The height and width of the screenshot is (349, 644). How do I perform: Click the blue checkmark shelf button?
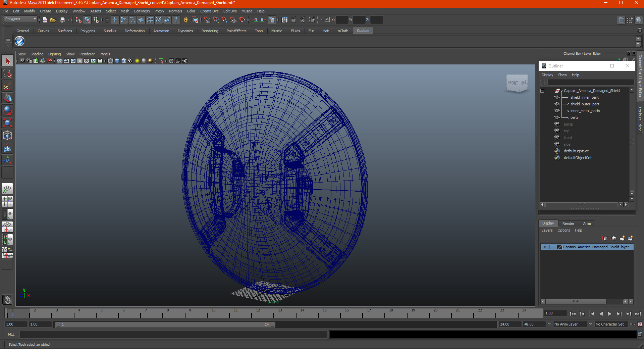click(20, 41)
